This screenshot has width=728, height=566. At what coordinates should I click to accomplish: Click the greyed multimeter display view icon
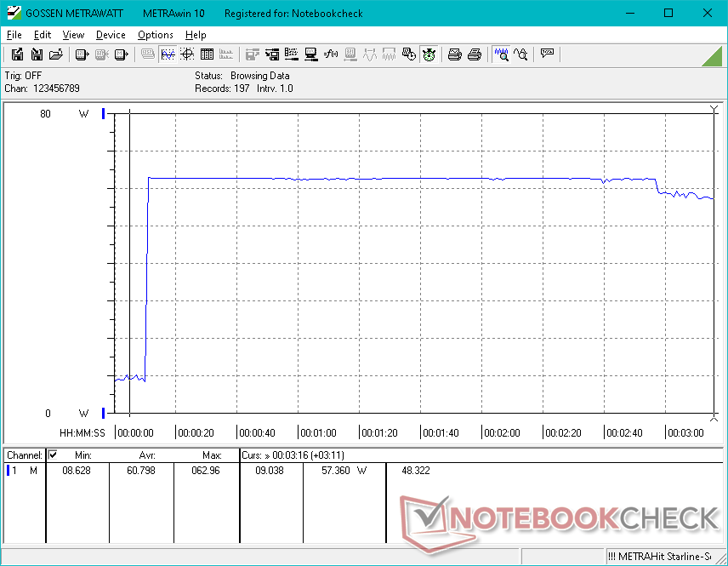[x=148, y=54]
